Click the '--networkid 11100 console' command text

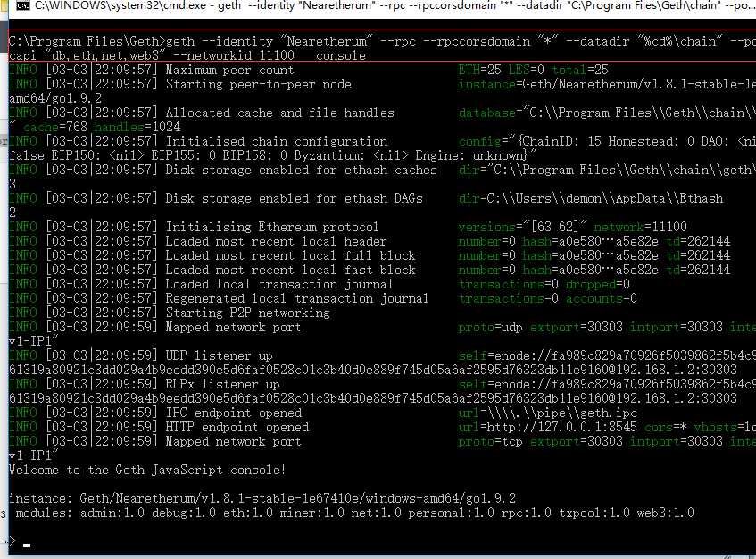[x=269, y=55]
